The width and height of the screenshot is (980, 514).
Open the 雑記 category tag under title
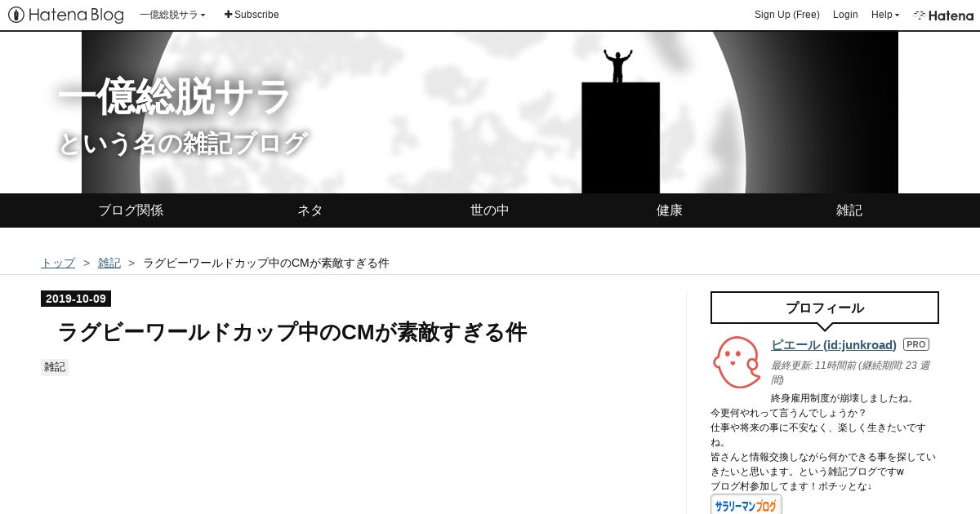pyautogui.click(x=55, y=367)
